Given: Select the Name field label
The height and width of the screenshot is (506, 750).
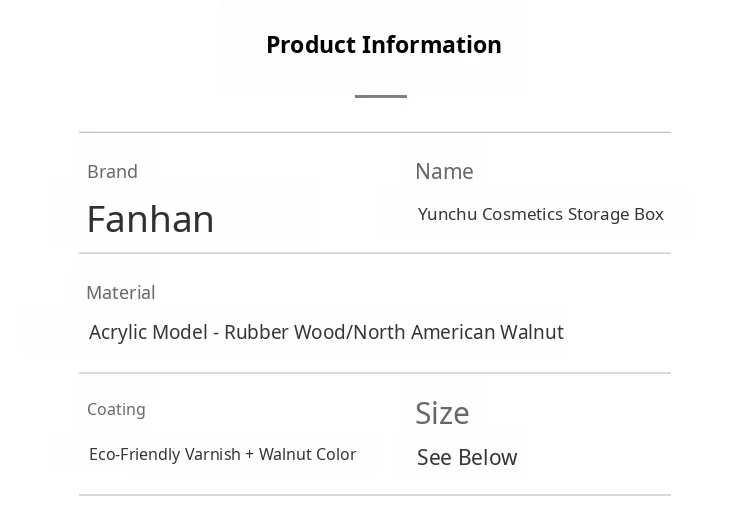Looking at the screenshot, I should (444, 172).
